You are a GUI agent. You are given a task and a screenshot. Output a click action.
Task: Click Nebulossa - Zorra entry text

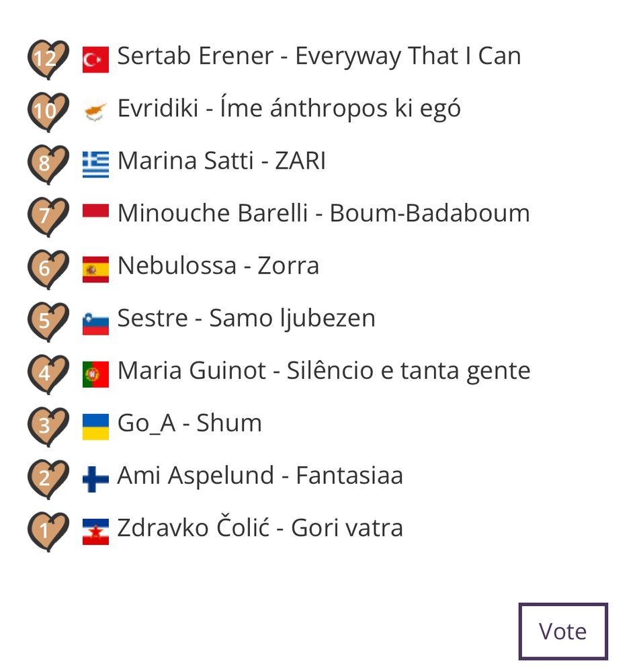[x=218, y=265]
